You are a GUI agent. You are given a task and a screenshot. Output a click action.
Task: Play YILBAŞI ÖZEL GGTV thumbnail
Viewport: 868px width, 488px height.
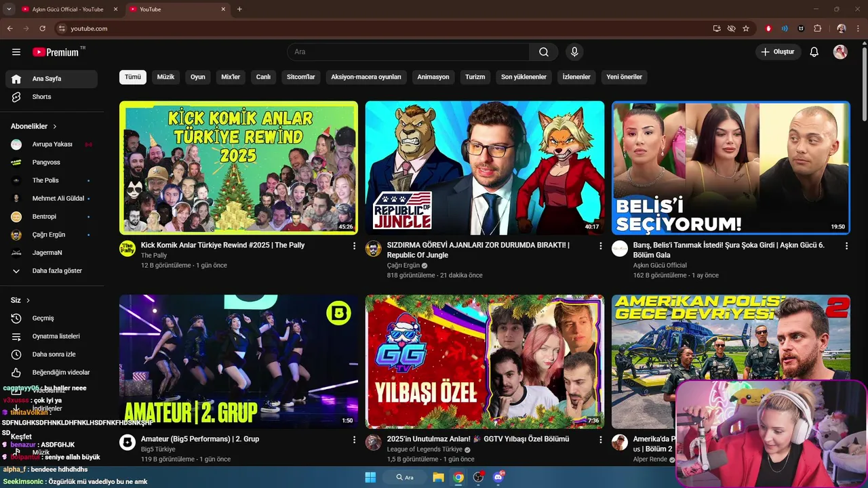[x=485, y=361]
